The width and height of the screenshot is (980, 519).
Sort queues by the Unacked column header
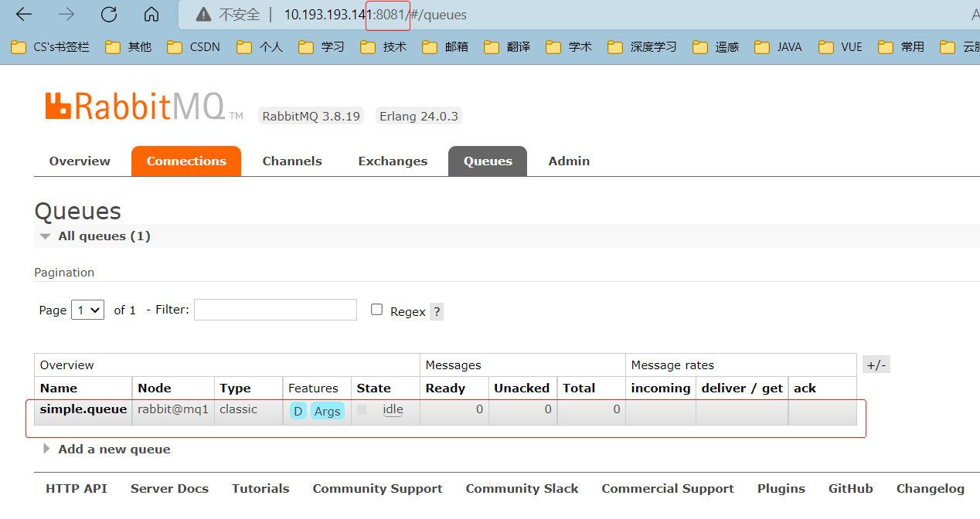tap(522, 388)
